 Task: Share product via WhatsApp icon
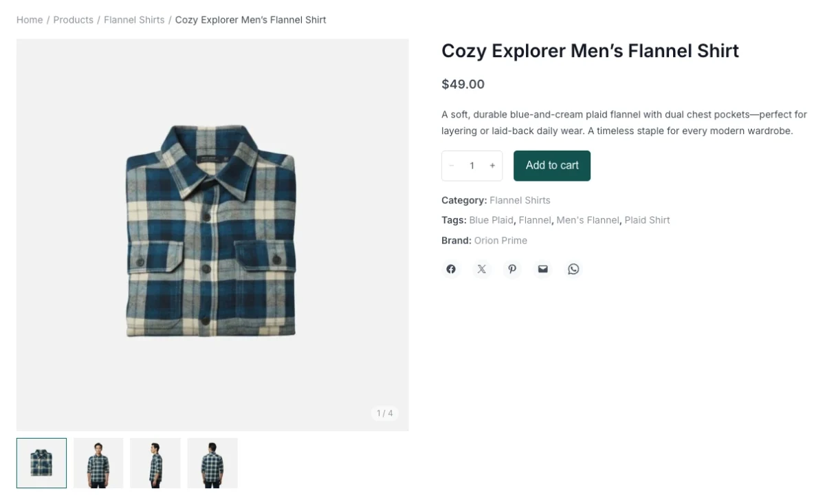[573, 269]
